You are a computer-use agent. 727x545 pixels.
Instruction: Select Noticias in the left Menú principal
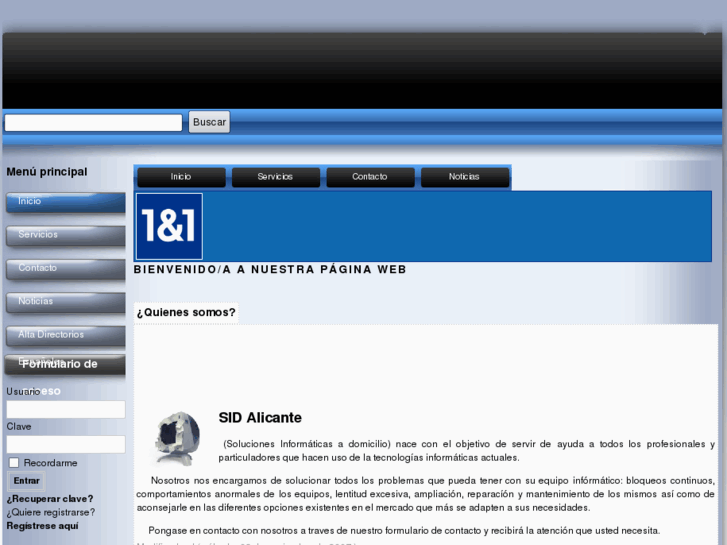coord(65,302)
